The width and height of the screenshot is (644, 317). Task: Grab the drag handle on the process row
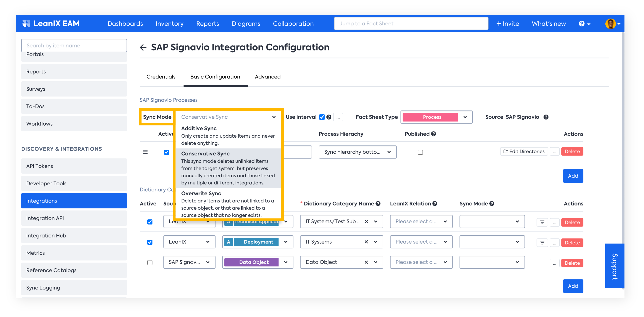tap(145, 152)
